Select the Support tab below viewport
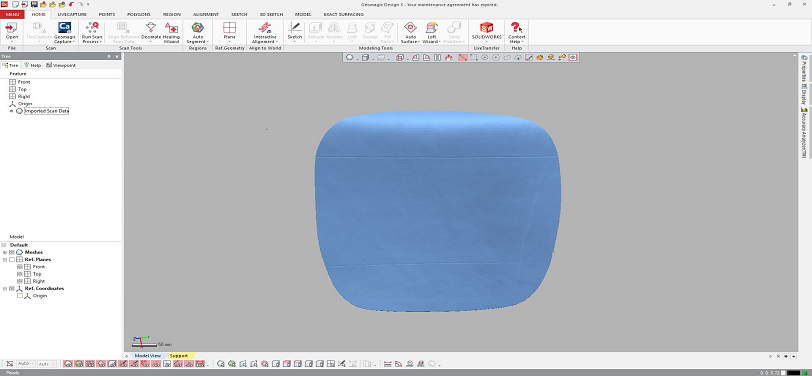This screenshot has height=376, width=812. pyautogui.click(x=179, y=356)
